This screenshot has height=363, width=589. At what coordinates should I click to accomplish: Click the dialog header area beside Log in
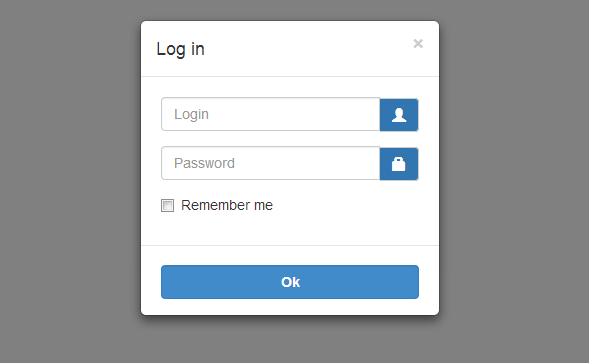click(x=308, y=49)
